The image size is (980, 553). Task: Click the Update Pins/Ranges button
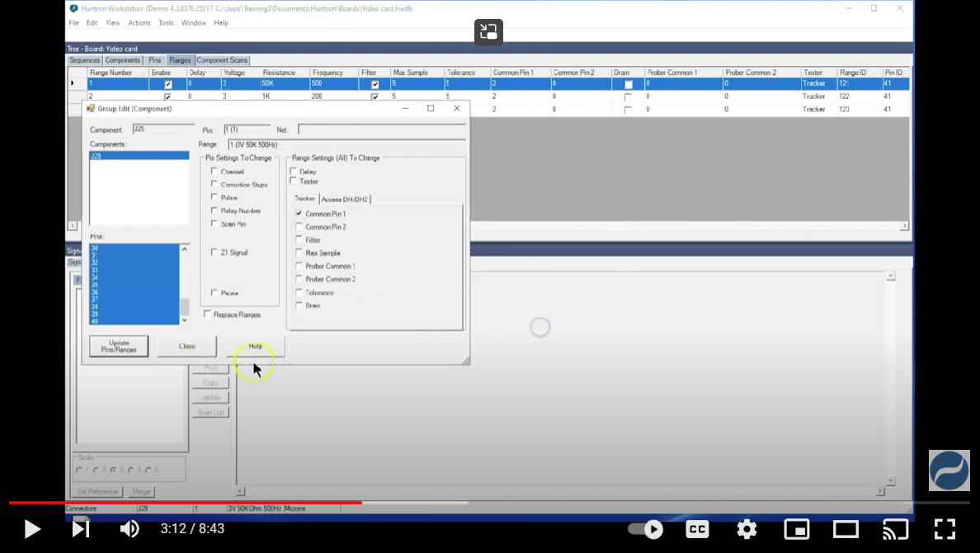[x=119, y=346]
